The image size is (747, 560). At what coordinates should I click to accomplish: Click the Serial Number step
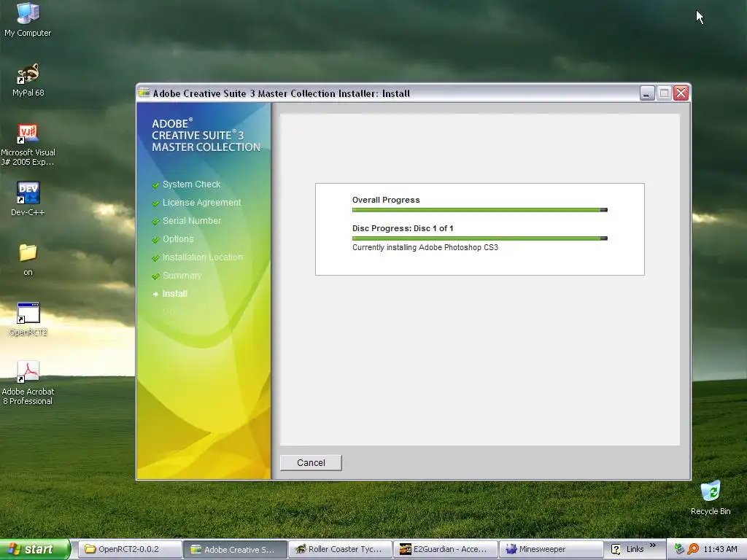[x=192, y=220]
